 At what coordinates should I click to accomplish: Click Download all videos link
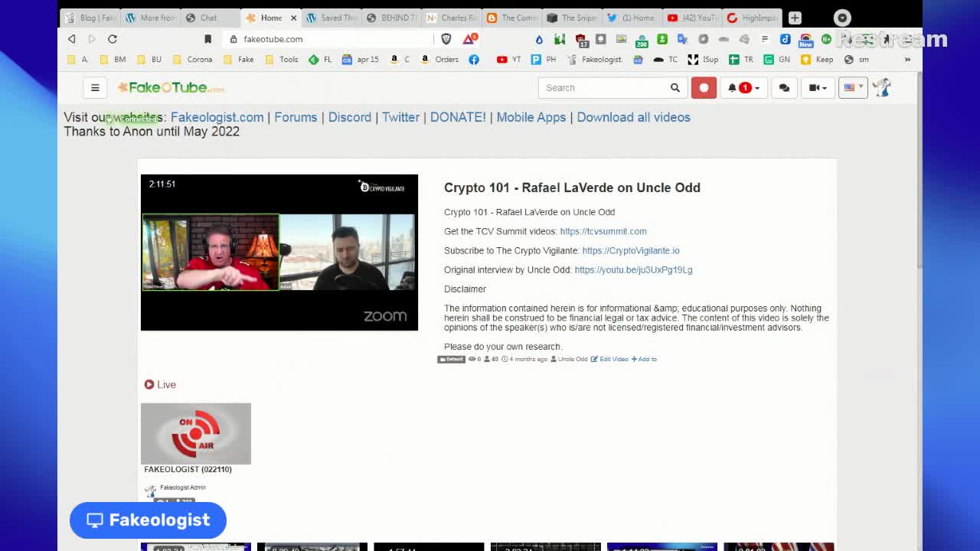coord(633,117)
